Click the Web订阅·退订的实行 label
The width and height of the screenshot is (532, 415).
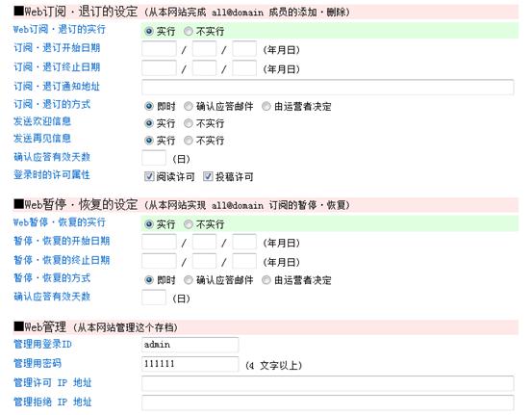(60, 29)
